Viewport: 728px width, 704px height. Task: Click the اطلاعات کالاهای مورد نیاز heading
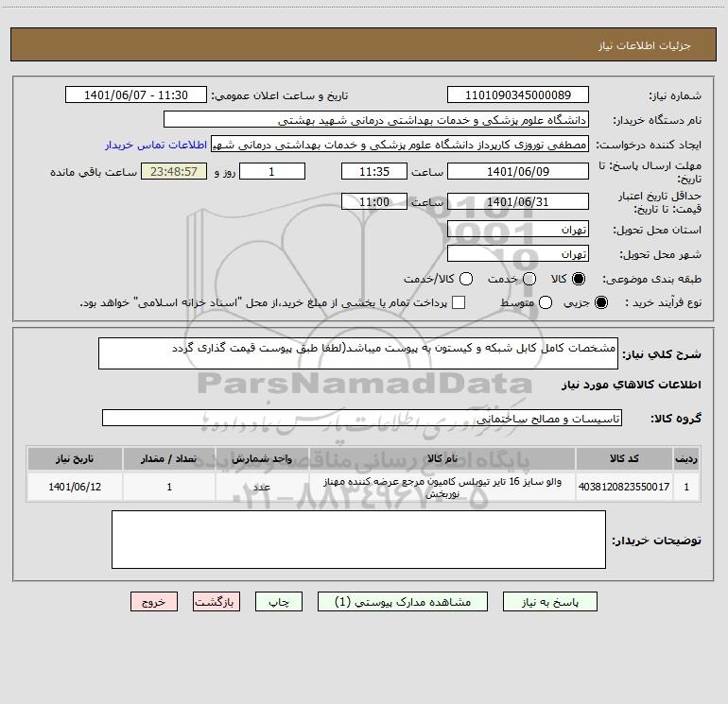632,385
